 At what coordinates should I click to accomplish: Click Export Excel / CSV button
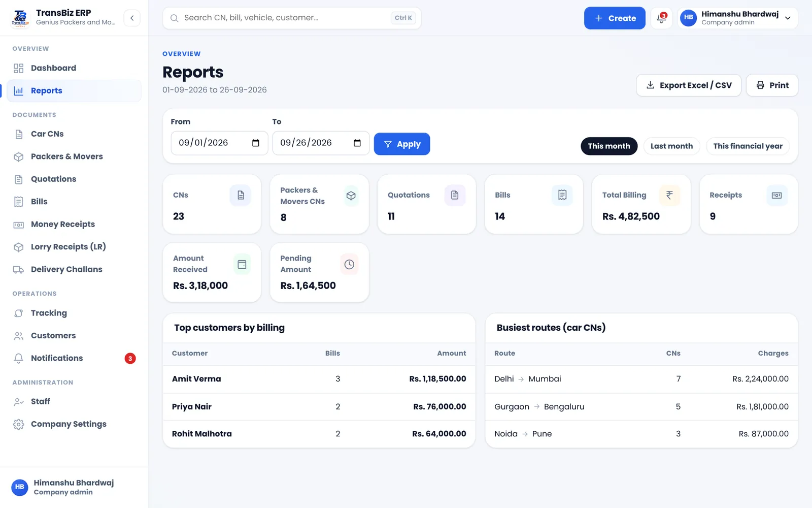689,85
